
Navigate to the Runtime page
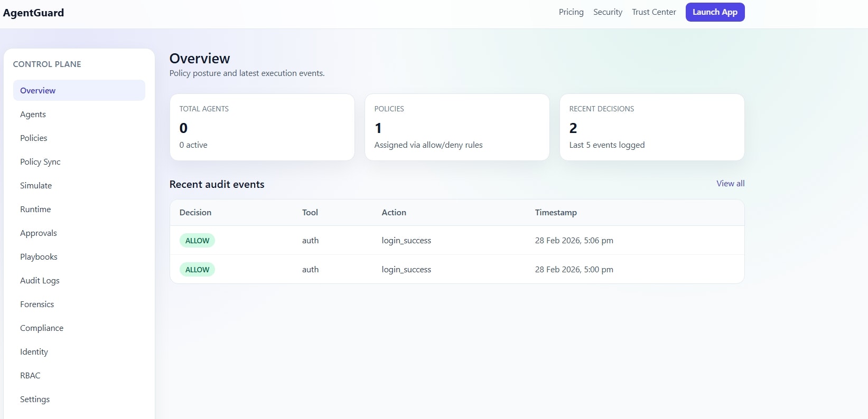(35, 209)
